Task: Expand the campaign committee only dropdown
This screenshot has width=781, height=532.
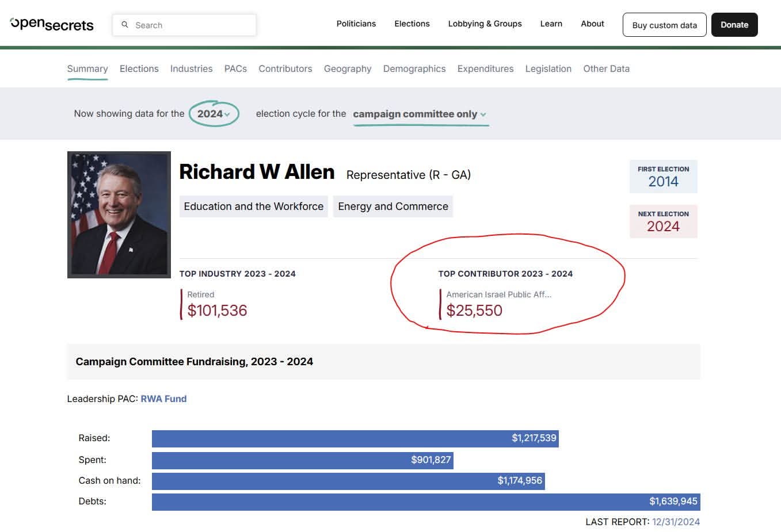Action: point(420,114)
